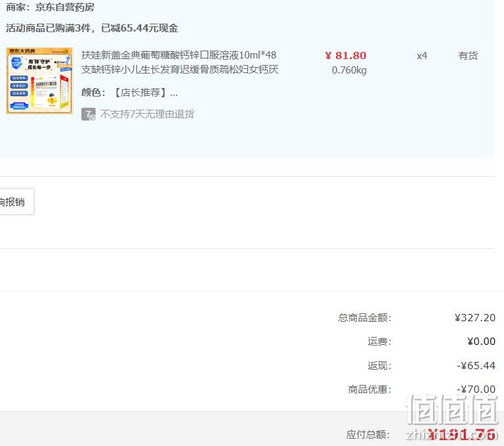The width and height of the screenshot is (504, 446).
Task: Click the partially visible 报销 button
Action: [x=16, y=202]
